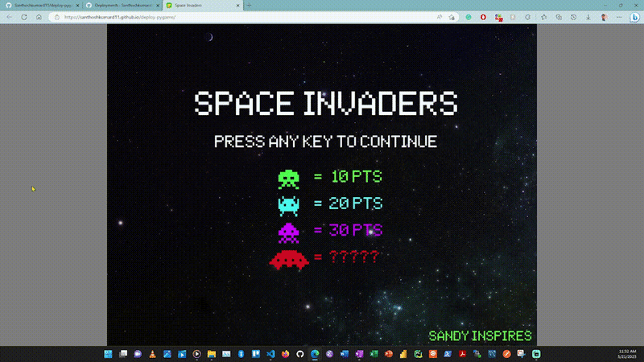The width and height of the screenshot is (644, 362).
Task: Open the Collections panel
Action: tap(559, 17)
